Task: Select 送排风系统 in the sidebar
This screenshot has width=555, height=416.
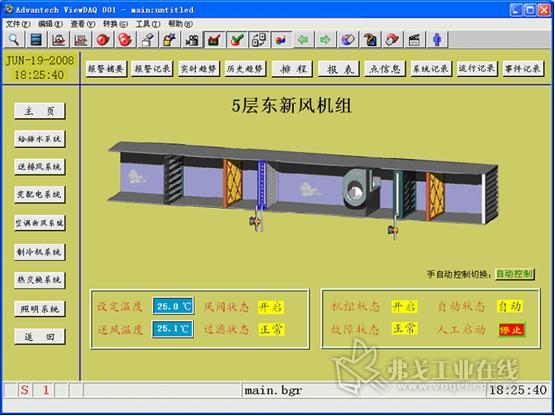Action: coord(40,167)
